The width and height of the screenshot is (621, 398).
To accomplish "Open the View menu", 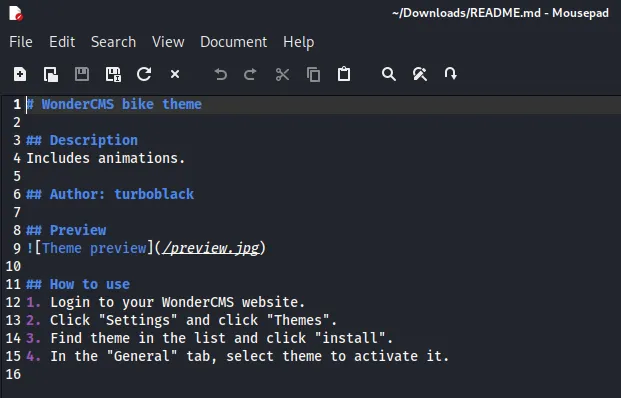I will (168, 42).
